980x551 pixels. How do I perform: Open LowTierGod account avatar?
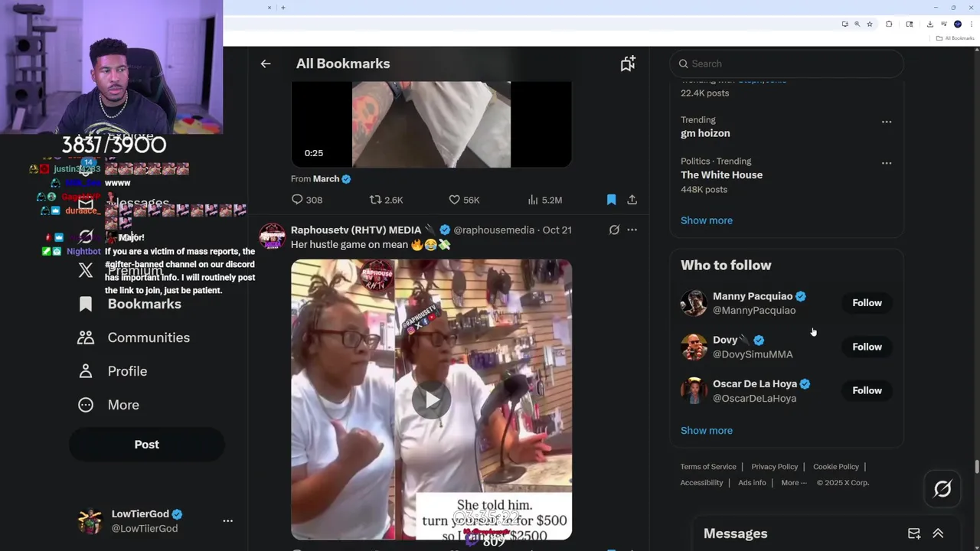[90, 521]
